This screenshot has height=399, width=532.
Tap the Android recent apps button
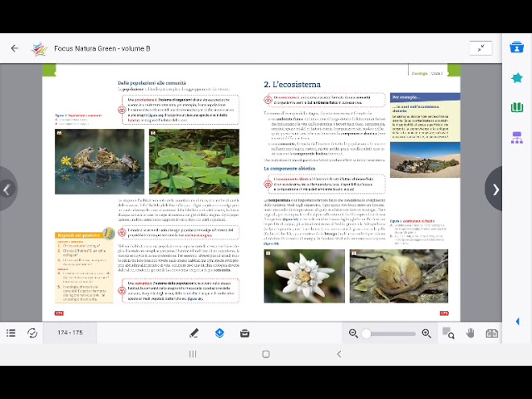click(x=193, y=354)
